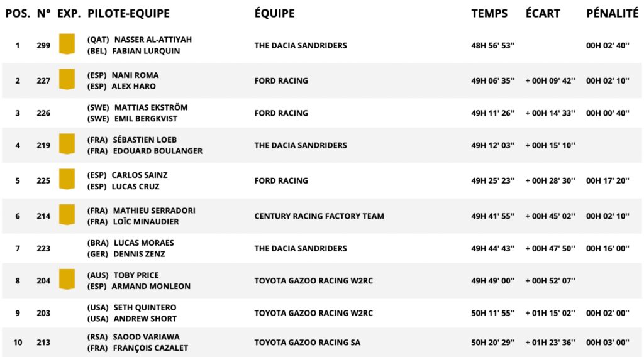Select co-driver Fabian Lurquin's name
This screenshot has width=644, height=357.
click(146, 51)
